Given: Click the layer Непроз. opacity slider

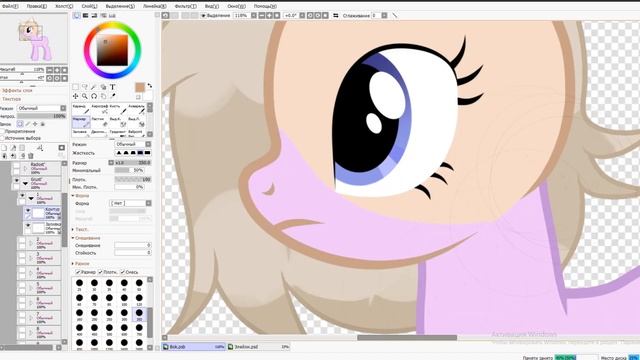Looking at the screenshot, I should [x=41, y=116].
